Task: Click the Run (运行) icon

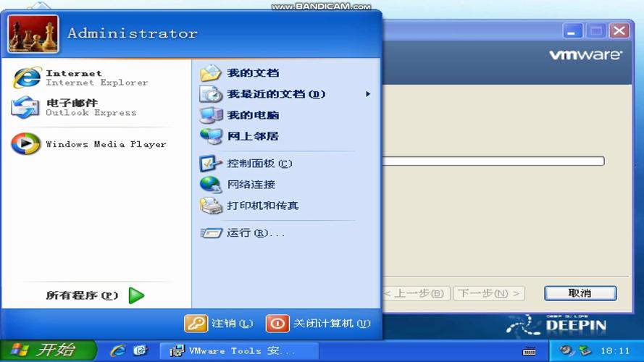Action: 211,233
